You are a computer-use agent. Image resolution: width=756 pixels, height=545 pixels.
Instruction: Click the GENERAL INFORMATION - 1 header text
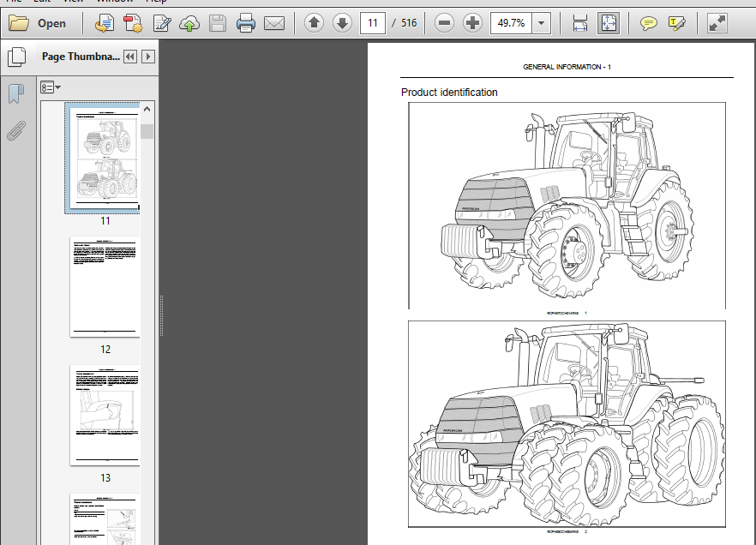(567, 67)
